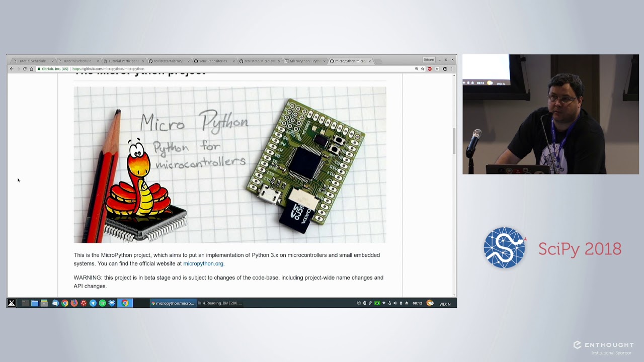The image size is (644, 362).
Task: Go back using the browser back arrow
Action: point(12,69)
